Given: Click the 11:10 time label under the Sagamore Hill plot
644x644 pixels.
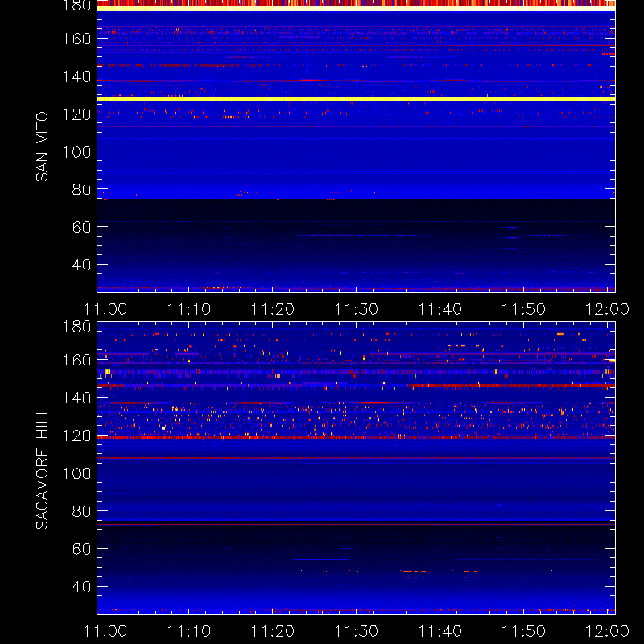Looking at the screenshot, I should tap(189, 631).
